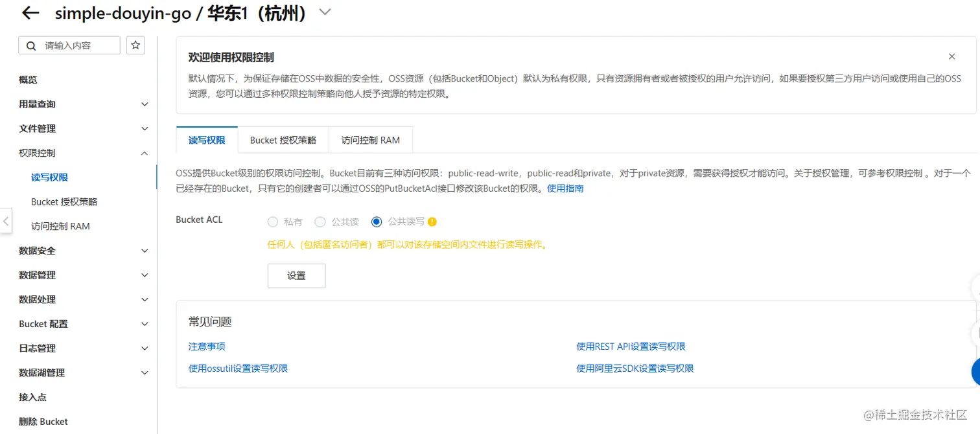This screenshot has width=980, height=434.
Task: Close the welcome permission control banner
Action: (951, 57)
